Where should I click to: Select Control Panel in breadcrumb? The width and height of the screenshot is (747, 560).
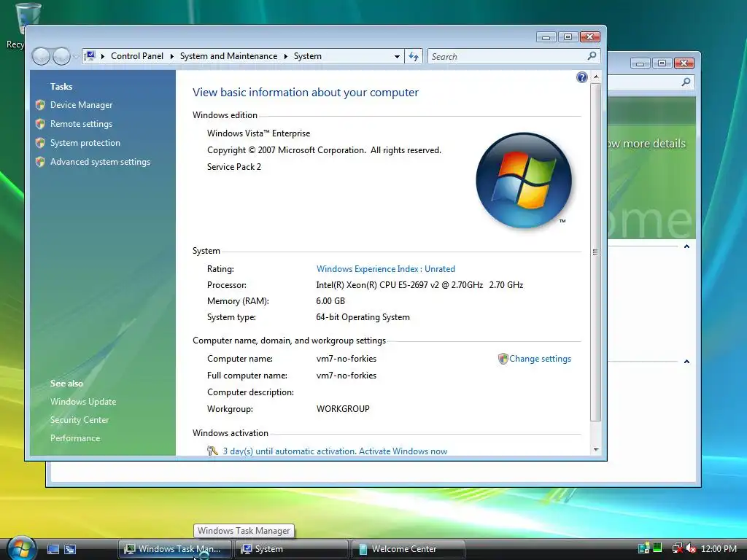[x=137, y=56]
